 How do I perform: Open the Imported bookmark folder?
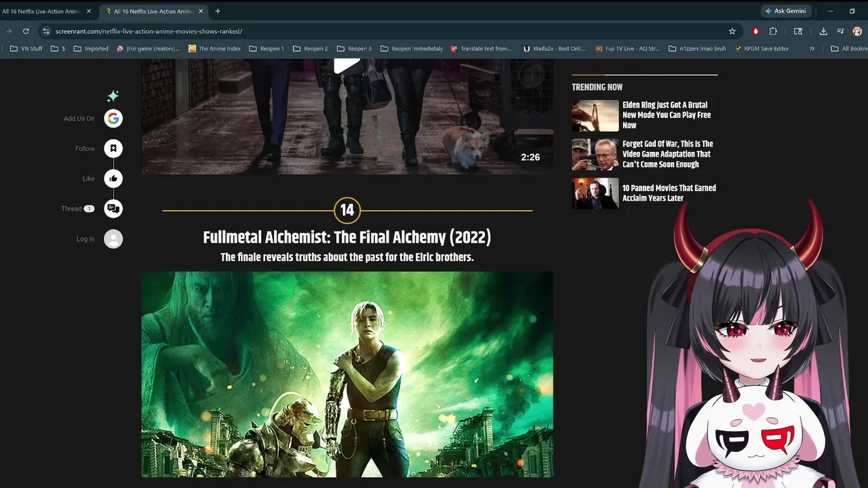tap(91, 49)
